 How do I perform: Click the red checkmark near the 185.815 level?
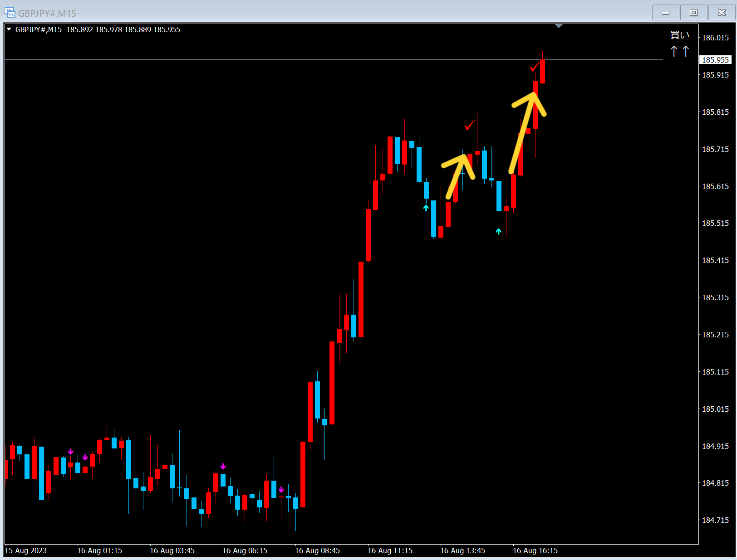470,125
